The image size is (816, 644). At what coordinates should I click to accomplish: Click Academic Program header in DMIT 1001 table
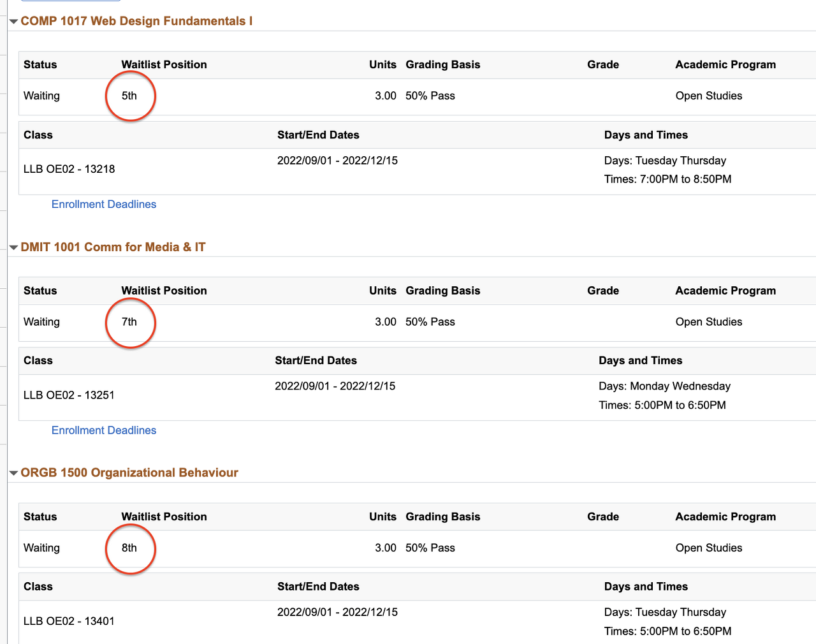[726, 291]
